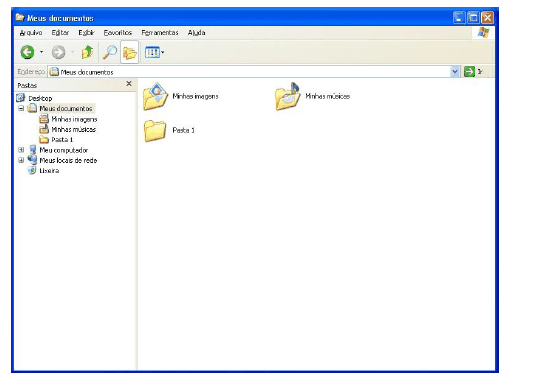Toggle the Folders pane toolbar button

click(129, 52)
